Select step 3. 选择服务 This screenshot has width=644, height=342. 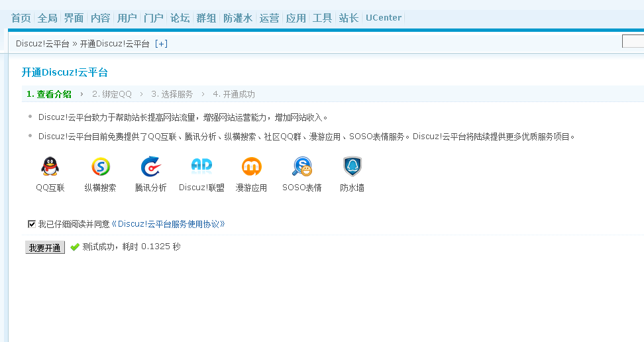coord(172,94)
